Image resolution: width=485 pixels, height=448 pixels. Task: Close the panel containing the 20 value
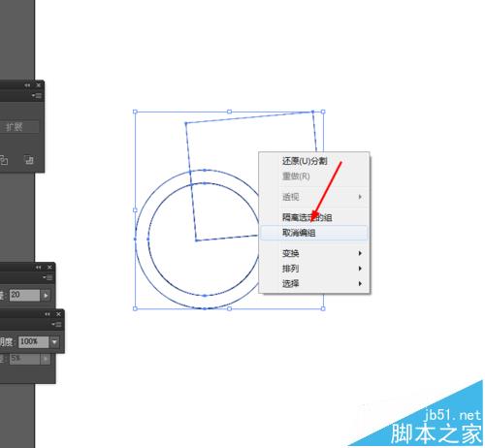[x=49, y=268]
